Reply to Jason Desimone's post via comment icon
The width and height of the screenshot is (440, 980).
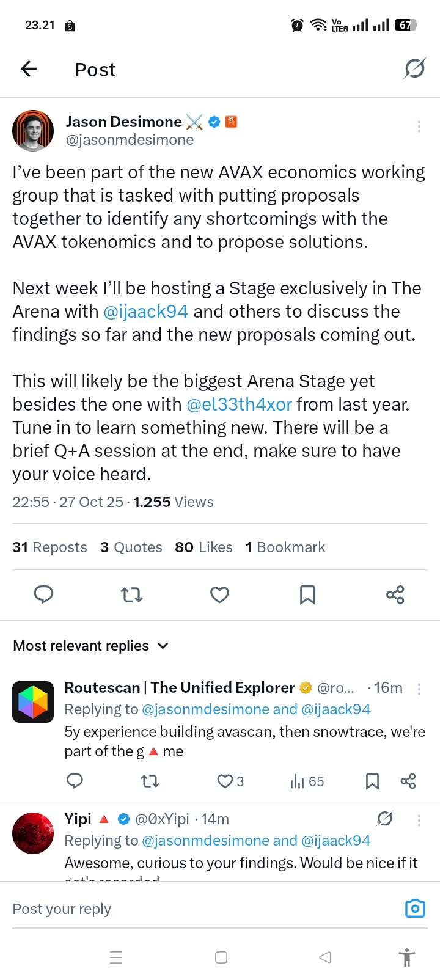[43, 594]
